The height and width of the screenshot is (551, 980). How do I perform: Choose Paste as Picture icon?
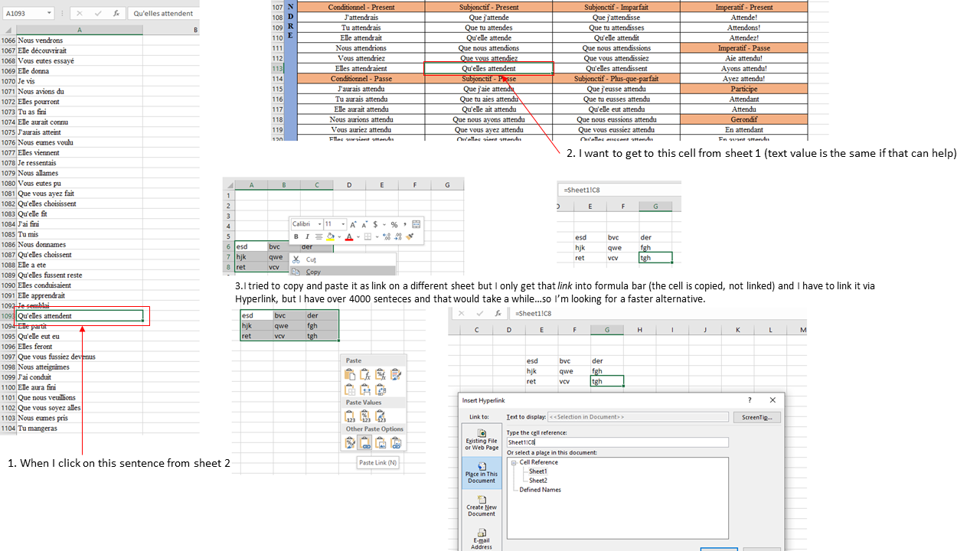coord(381,443)
